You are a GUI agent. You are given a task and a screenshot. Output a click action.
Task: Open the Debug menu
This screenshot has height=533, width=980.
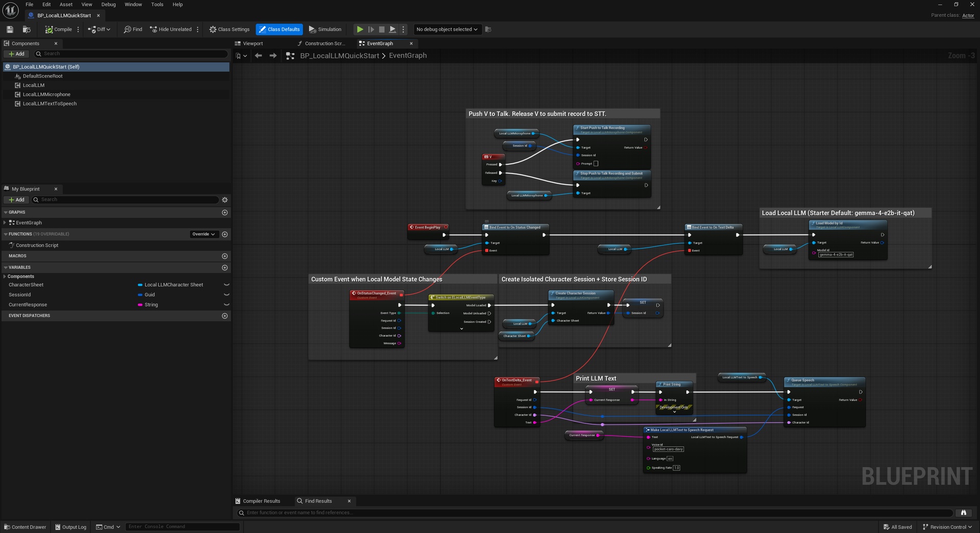[x=108, y=5]
